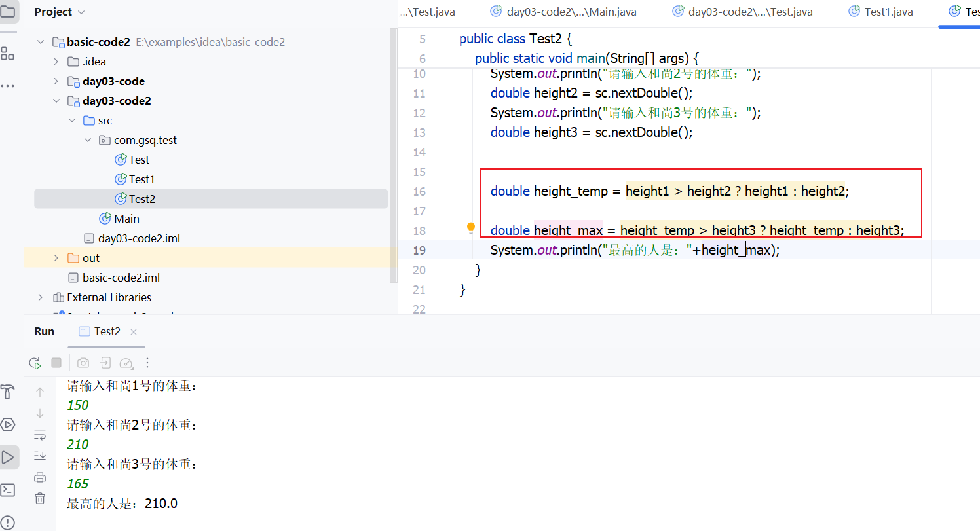Collapse the com.gsq.test package
The width and height of the screenshot is (980, 531).
(88, 140)
